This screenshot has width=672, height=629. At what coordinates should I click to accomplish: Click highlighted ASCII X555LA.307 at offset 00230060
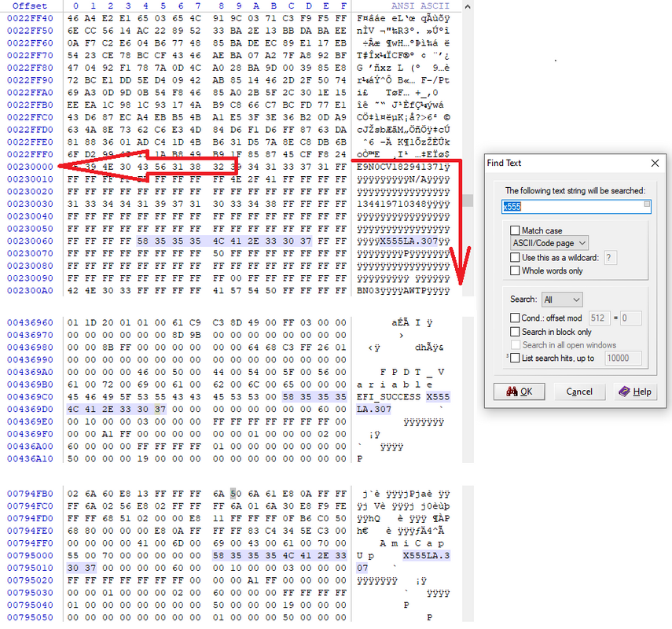pos(409,241)
